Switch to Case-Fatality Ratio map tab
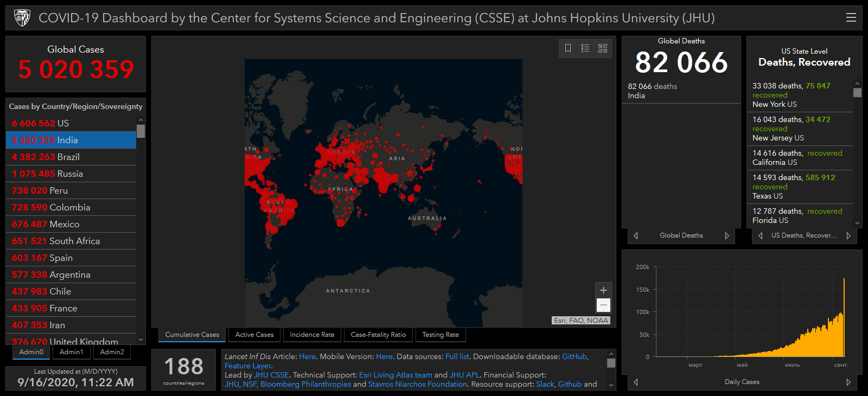 378,335
